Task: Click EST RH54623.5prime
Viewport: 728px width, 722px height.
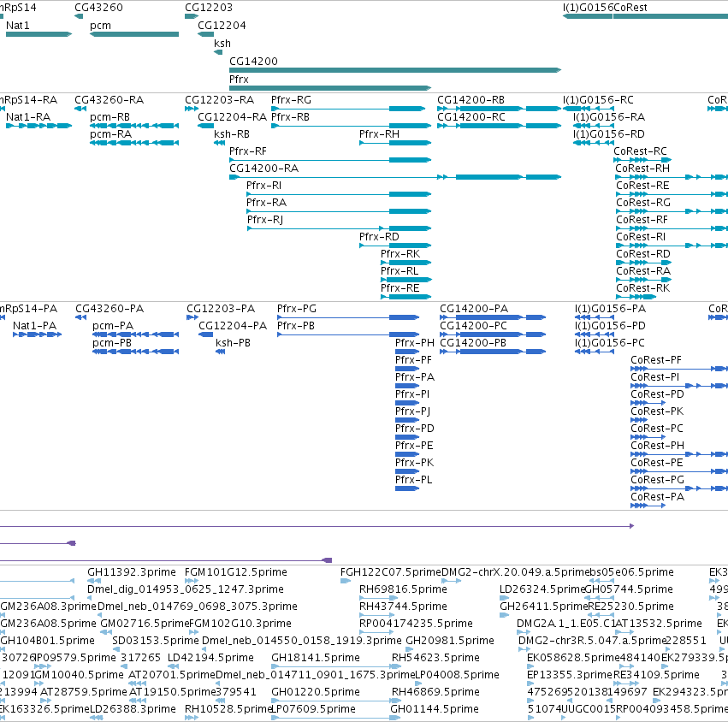Action: [x=395, y=666]
